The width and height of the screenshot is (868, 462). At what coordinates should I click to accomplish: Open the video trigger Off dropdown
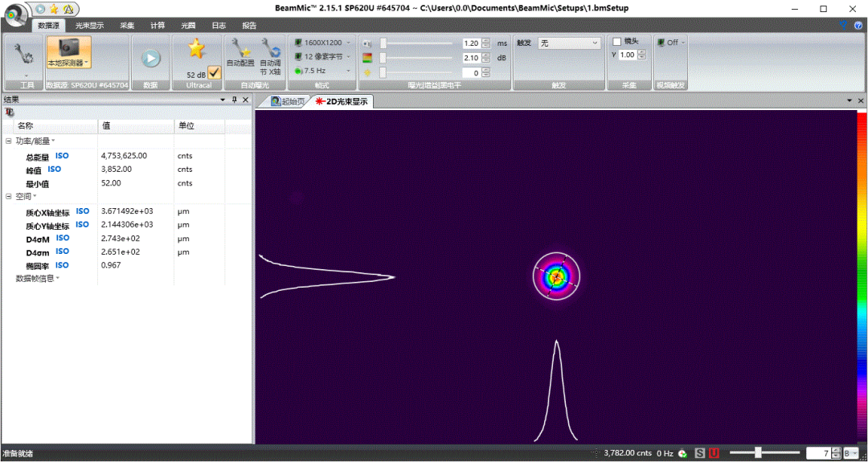pyautogui.click(x=671, y=42)
